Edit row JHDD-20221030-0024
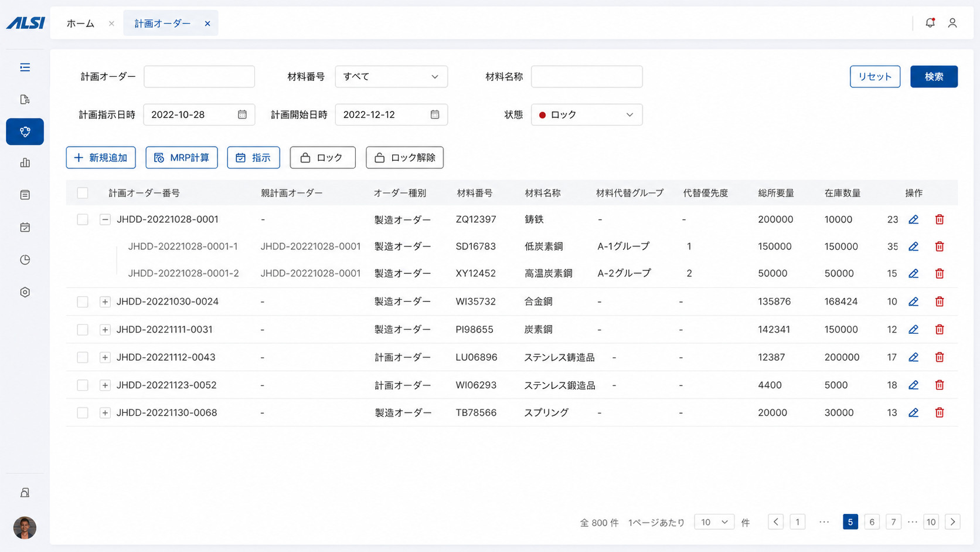980x552 pixels. [x=913, y=302]
